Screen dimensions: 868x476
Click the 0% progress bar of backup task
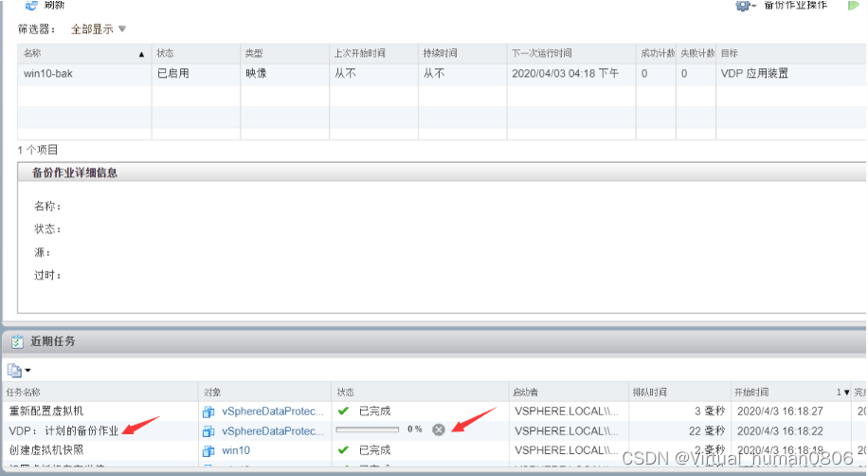coord(368,430)
